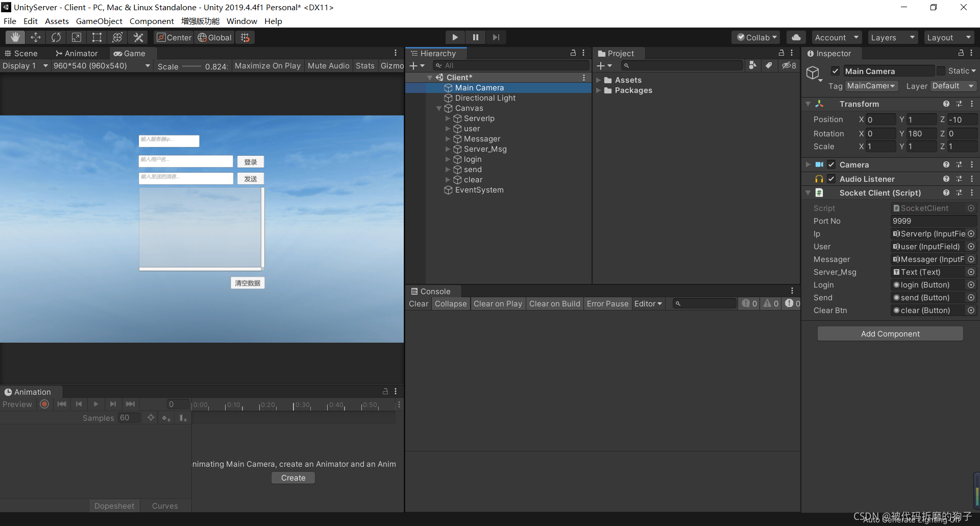
Task: Adjust the Scale slider in the Game view
Action: pos(191,66)
